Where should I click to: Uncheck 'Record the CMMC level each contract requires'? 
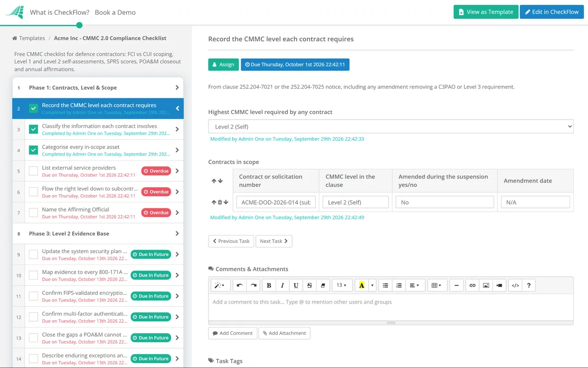(34, 109)
